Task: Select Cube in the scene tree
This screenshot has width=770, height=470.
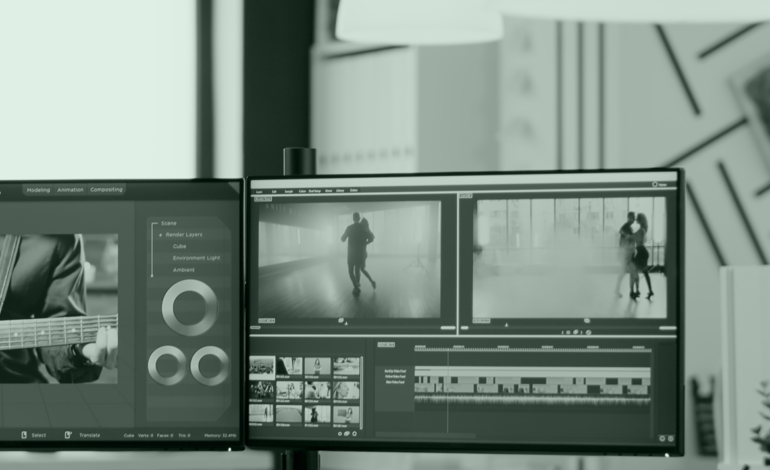Action: pos(179,246)
